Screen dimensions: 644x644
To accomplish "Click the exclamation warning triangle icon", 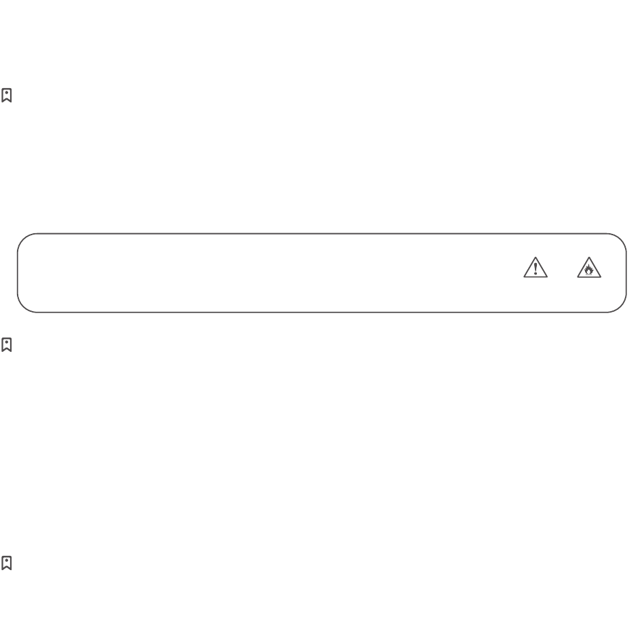I will coord(536,267).
